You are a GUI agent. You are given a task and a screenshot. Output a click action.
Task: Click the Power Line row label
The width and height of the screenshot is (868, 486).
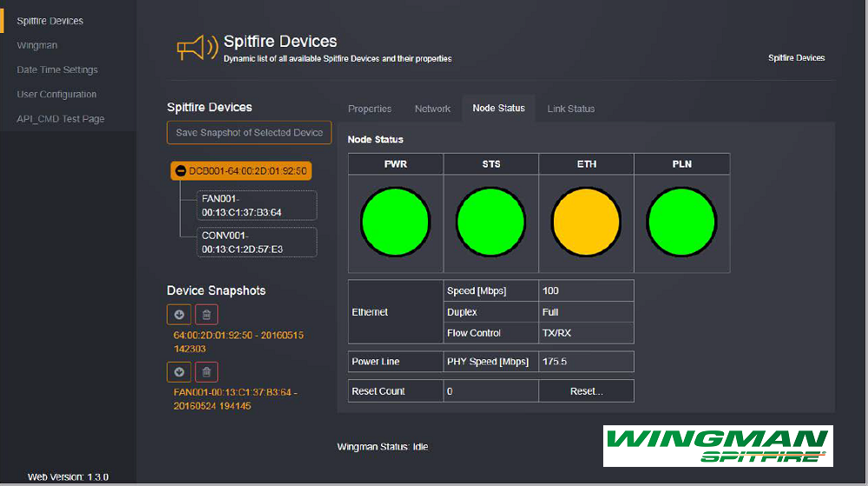[x=396, y=361]
